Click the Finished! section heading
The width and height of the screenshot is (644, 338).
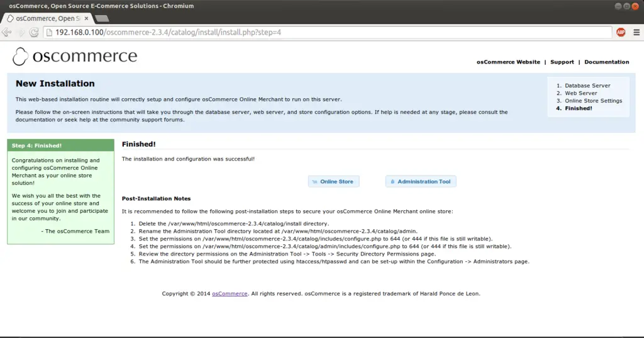(139, 144)
